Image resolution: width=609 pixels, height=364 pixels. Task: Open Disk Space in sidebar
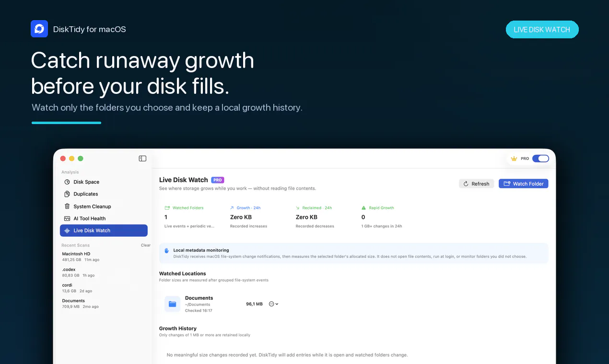click(x=104, y=182)
